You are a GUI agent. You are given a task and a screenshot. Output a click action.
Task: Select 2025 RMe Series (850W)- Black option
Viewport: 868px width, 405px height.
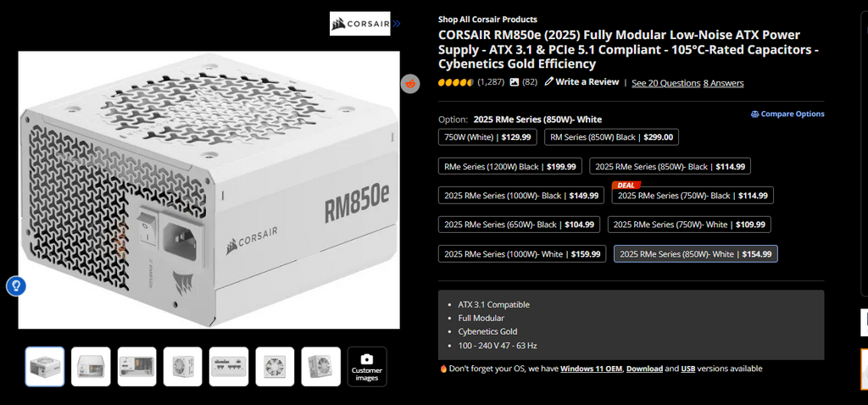[670, 167]
